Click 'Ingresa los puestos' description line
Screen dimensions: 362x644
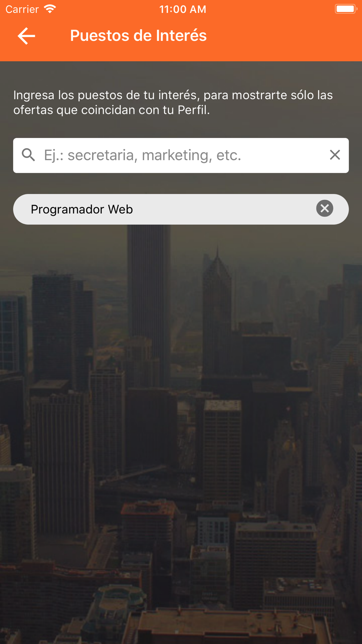(173, 95)
